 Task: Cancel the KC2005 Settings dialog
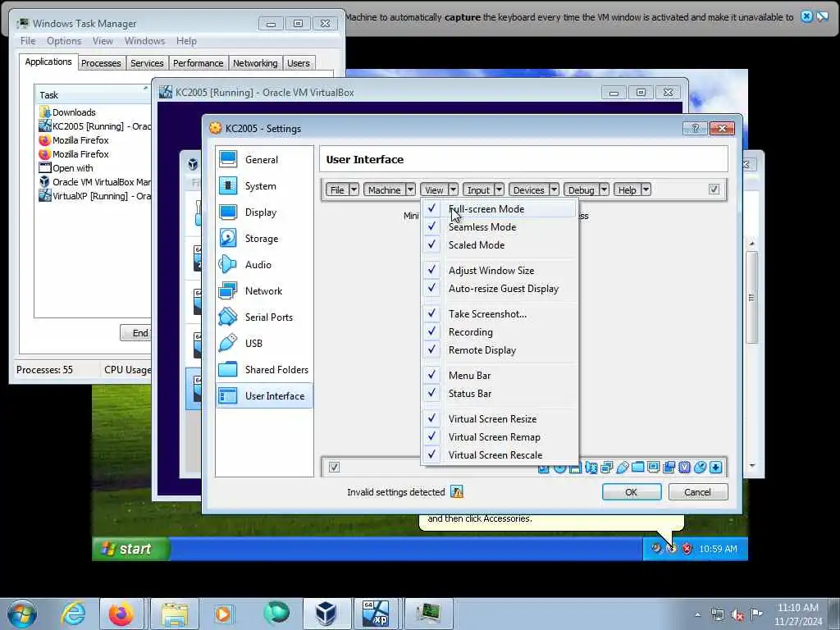[x=697, y=492]
